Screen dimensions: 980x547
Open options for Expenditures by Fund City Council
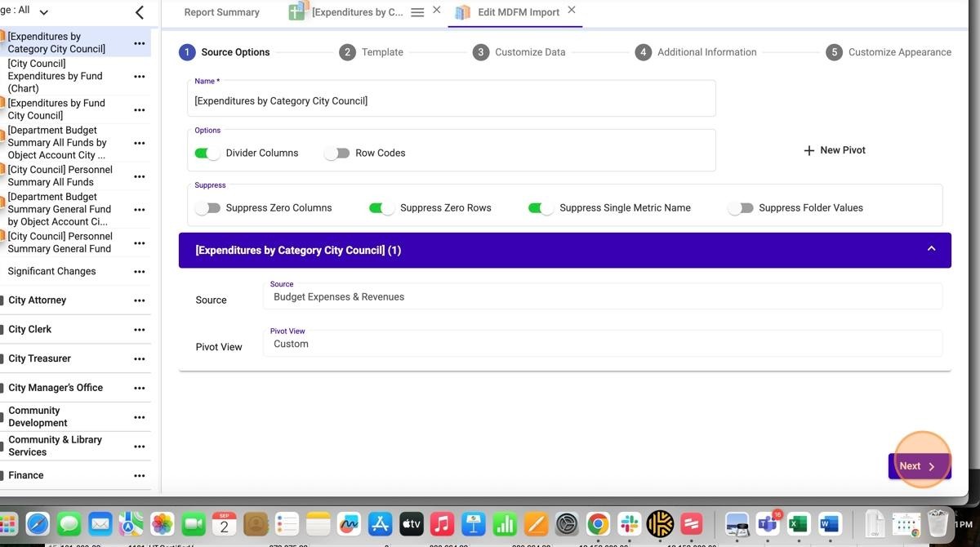tap(140, 110)
